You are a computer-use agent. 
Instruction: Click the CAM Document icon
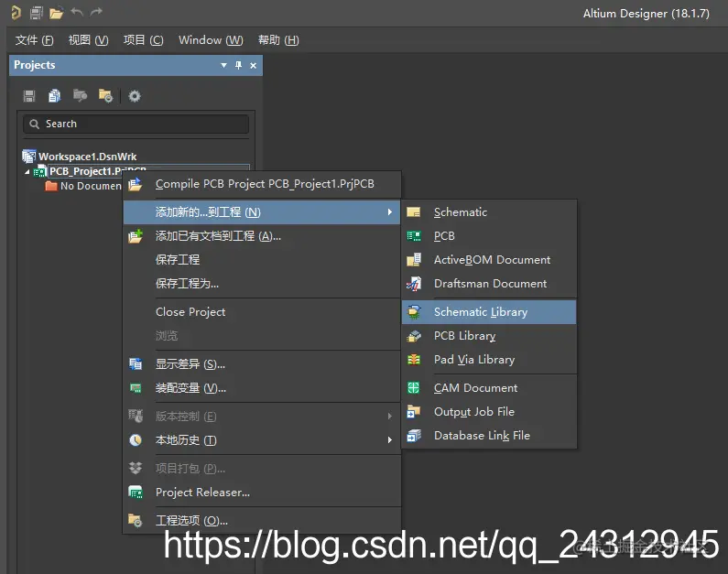[x=413, y=387]
